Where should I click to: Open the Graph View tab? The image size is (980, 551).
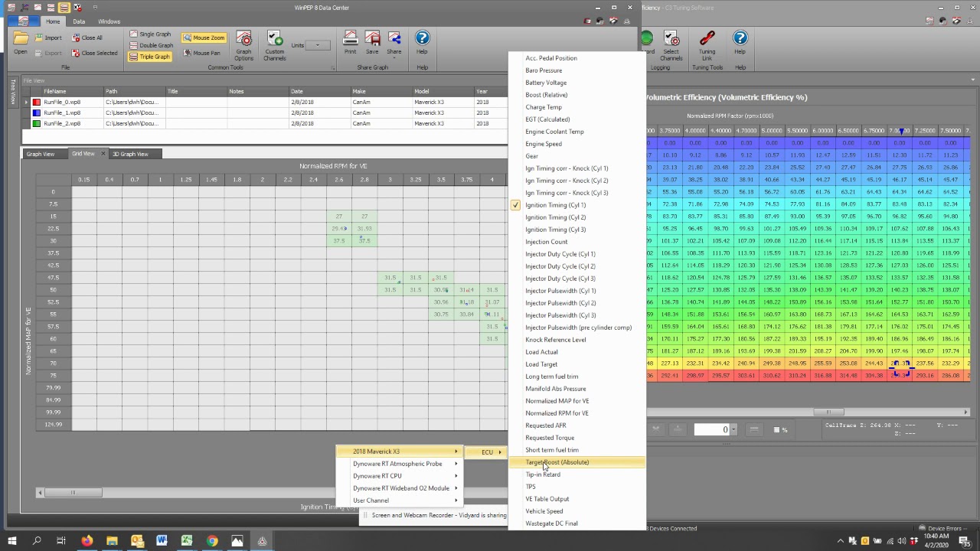click(41, 154)
